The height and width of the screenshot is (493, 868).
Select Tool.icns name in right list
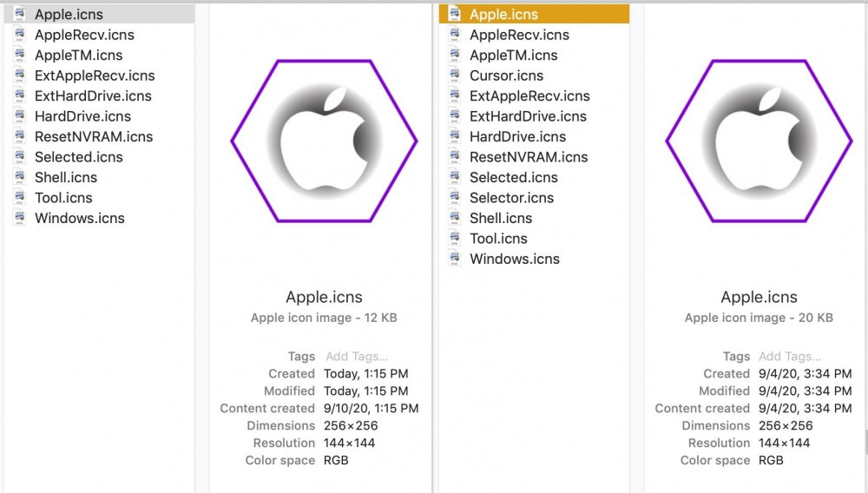click(498, 239)
